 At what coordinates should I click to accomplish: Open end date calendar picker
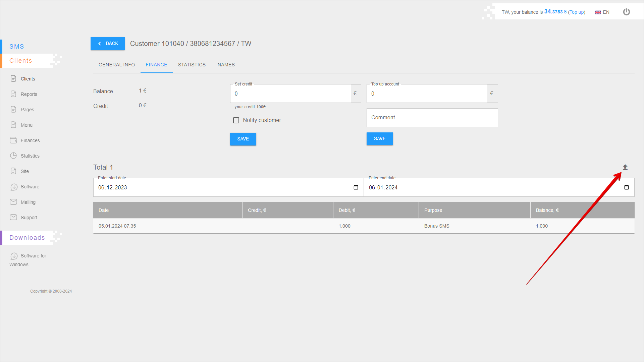click(x=626, y=187)
